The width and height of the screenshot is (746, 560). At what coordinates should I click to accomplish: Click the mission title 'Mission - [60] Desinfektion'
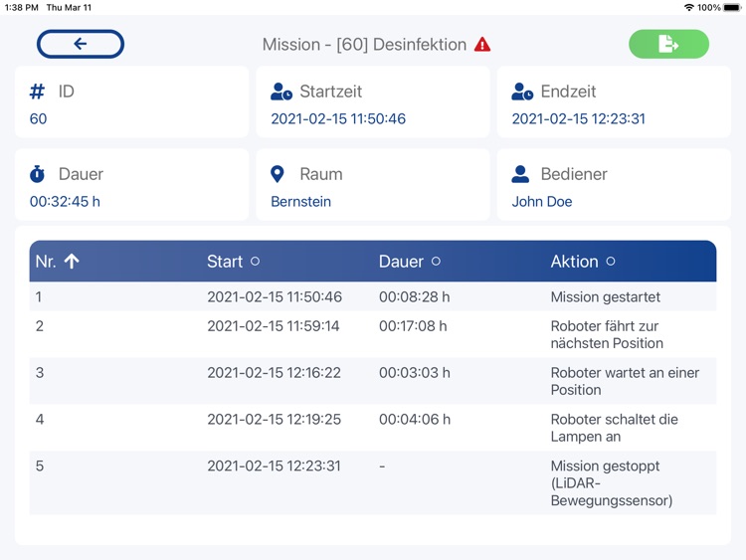[364, 44]
